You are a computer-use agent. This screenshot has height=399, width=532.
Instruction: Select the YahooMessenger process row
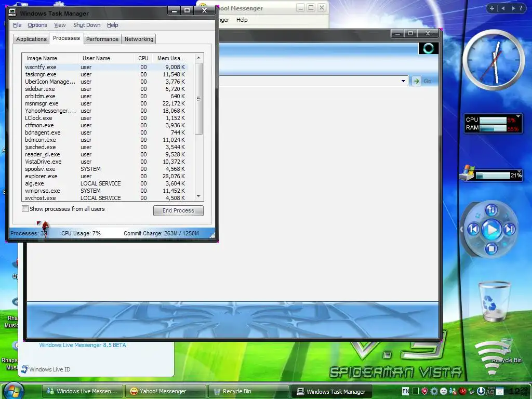pos(105,111)
